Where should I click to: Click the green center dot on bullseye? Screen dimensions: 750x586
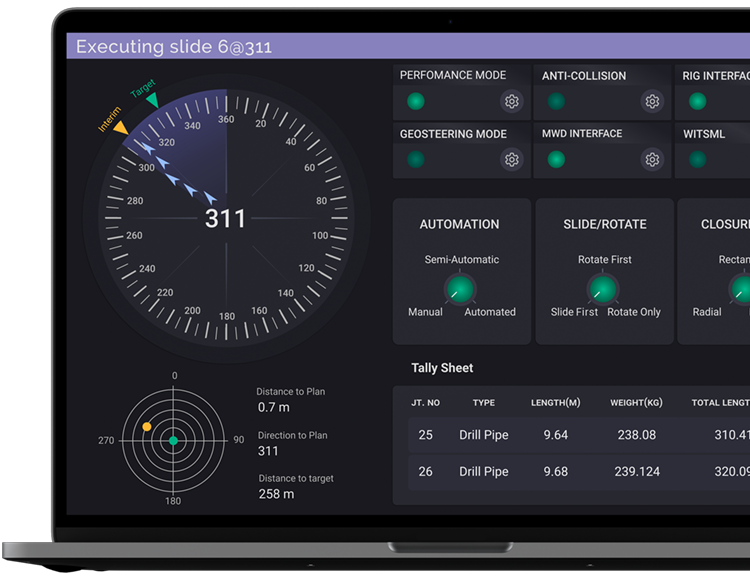[x=173, y=441]
